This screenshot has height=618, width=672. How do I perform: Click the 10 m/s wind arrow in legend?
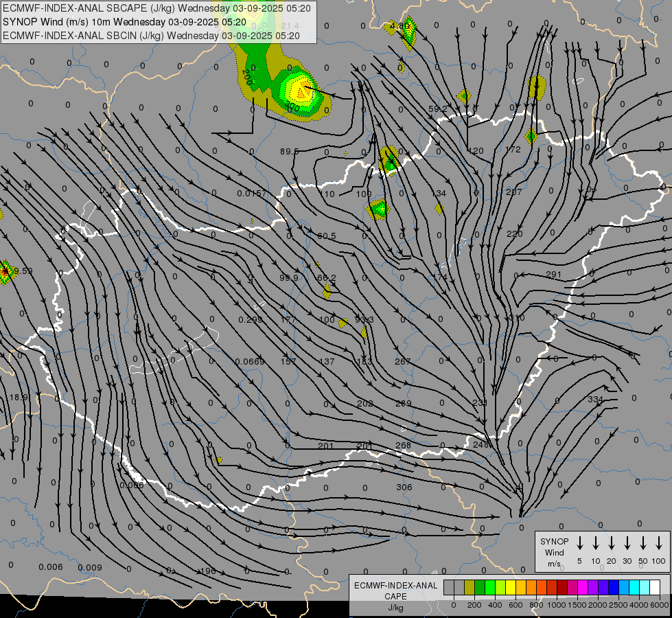(x=595, y=543)
